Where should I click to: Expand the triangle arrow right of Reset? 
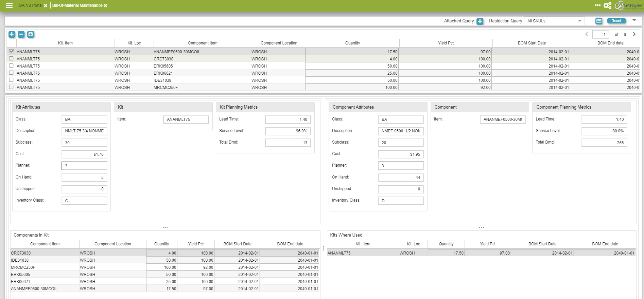coord(634,20)
